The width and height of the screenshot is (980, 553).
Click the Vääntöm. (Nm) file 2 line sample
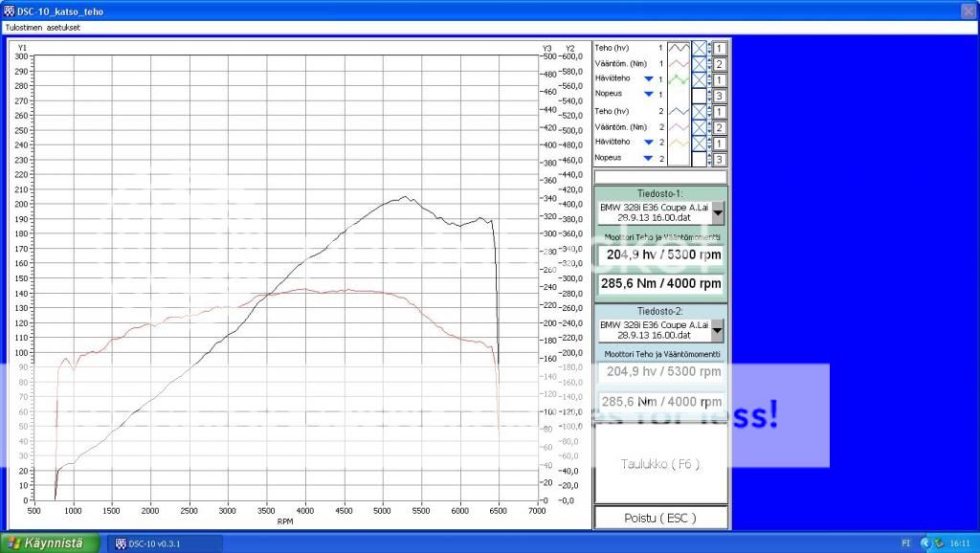coord(678,126)
